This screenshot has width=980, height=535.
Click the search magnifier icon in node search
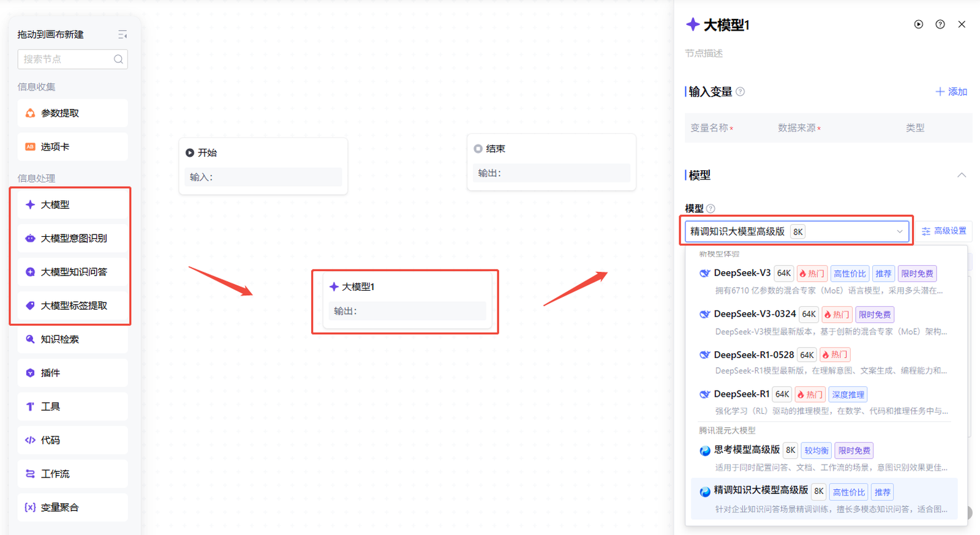118,59
